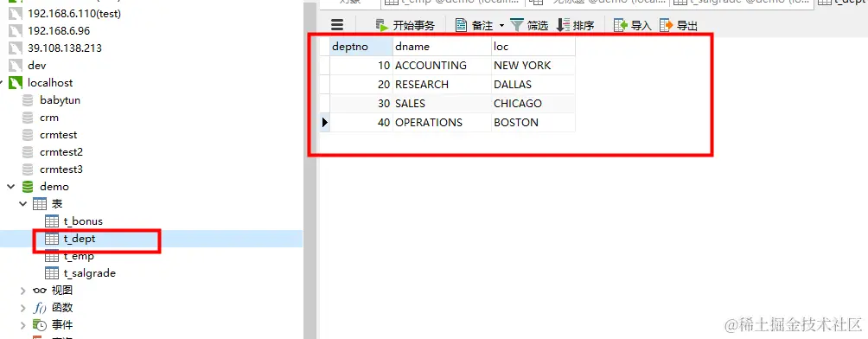
Task: Click the t_bonus table icon
Action: click(52, 221)
